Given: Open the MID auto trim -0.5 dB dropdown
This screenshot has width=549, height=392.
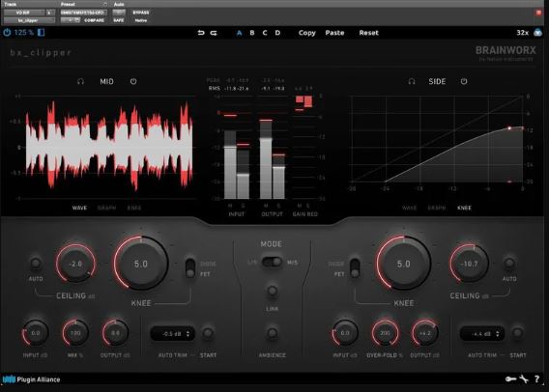Looking at the screenshot, I should pos(172,334).
